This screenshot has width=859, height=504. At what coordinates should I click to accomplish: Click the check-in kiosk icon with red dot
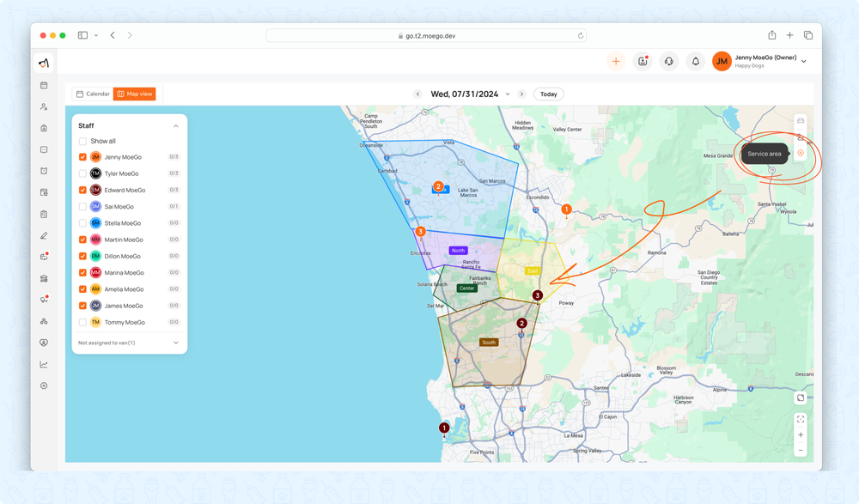pyautogui.click(x=643, y=61)
